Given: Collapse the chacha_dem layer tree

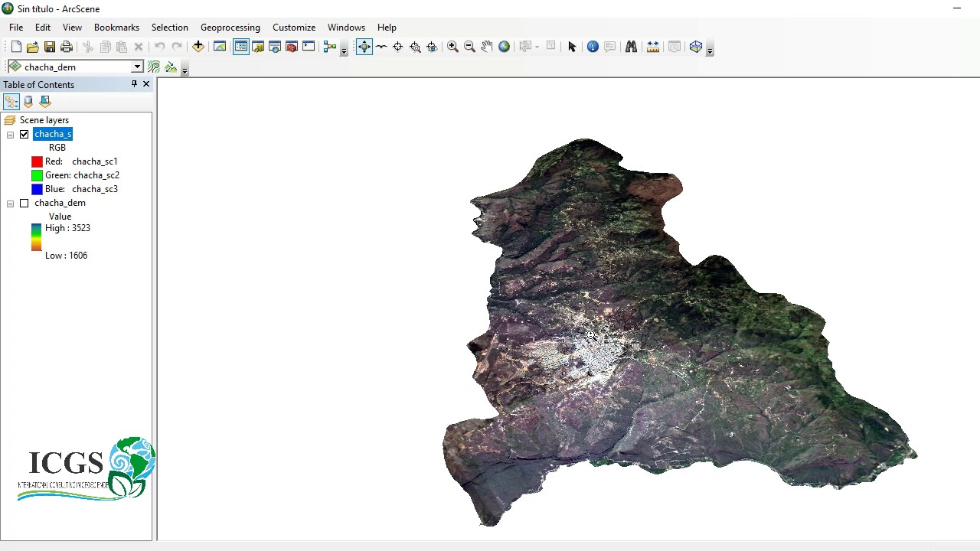Looking at the screenshot, I should click(x=10, y=204).
